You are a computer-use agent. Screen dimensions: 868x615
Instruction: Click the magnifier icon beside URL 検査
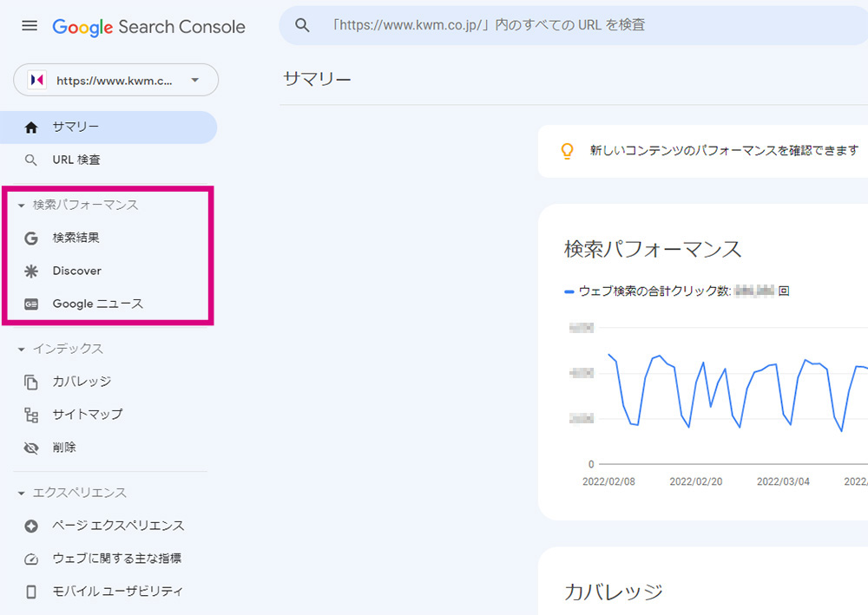[x=31, y=160]
